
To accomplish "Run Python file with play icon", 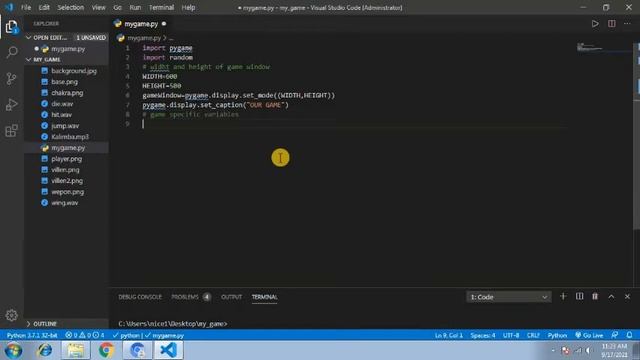I will pyautogui.click(x=595, y=24).
